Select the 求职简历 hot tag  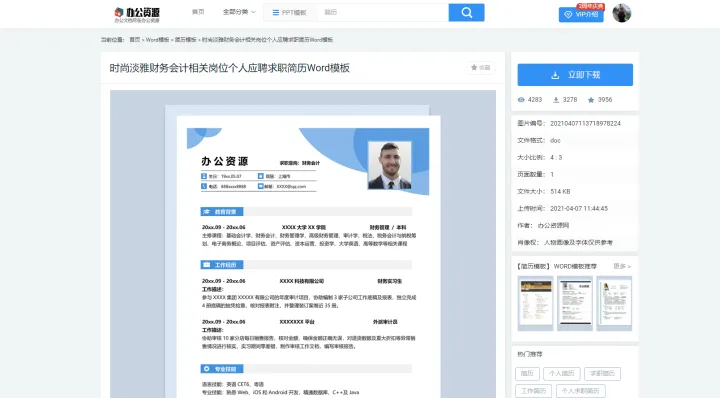(x=602, y=374)
